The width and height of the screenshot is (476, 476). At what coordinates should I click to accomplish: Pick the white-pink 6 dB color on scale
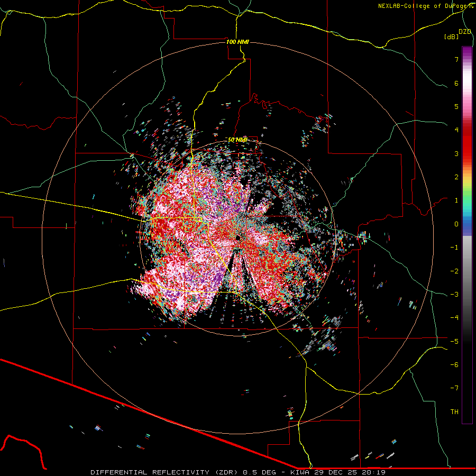(x=467, y=83)
